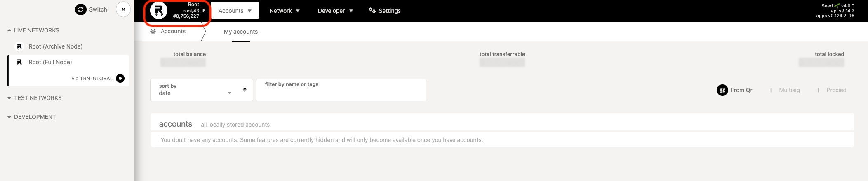Click the Multisig plus icon
868x181 pixels.
[771, 90]
